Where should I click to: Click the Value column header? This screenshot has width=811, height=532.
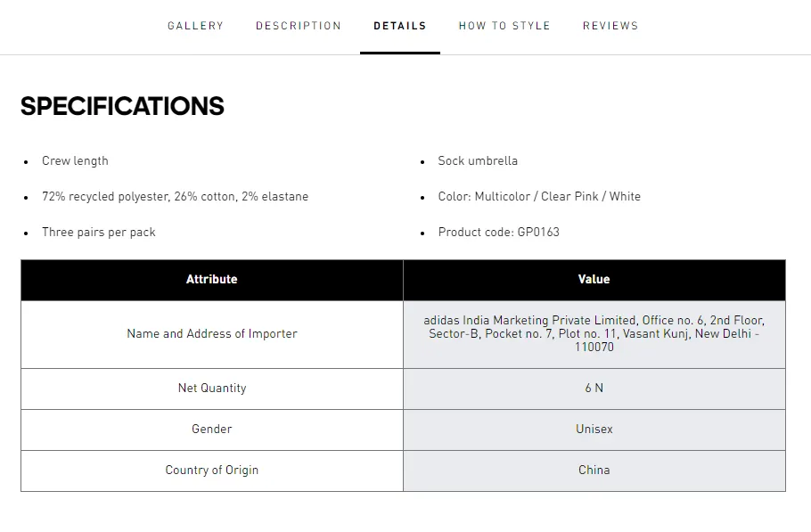tap(594, 280)
